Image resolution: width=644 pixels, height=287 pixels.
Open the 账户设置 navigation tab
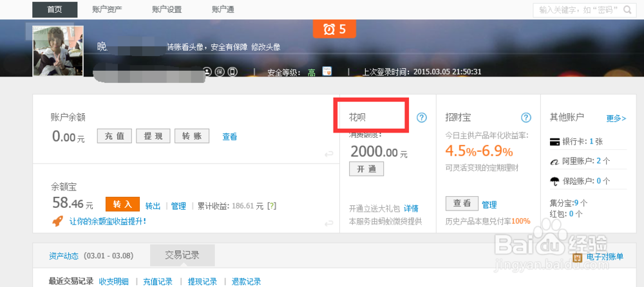point(167,10)
